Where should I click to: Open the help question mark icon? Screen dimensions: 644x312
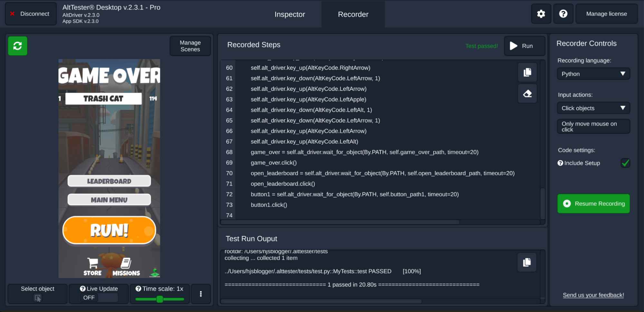563,14
